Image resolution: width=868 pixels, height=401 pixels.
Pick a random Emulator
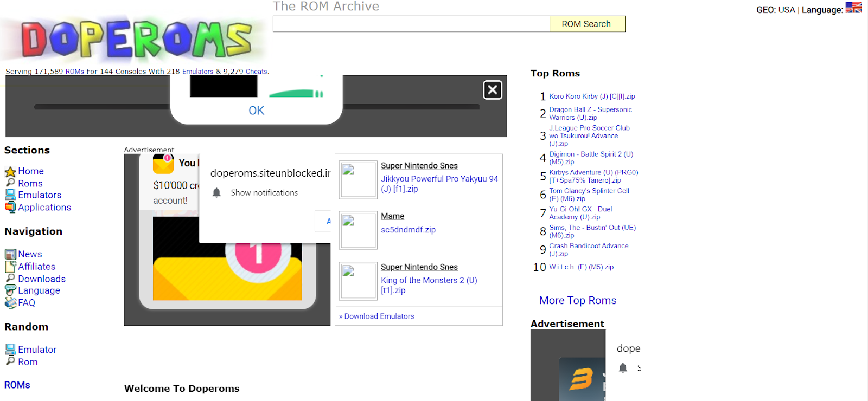point(37,350)
